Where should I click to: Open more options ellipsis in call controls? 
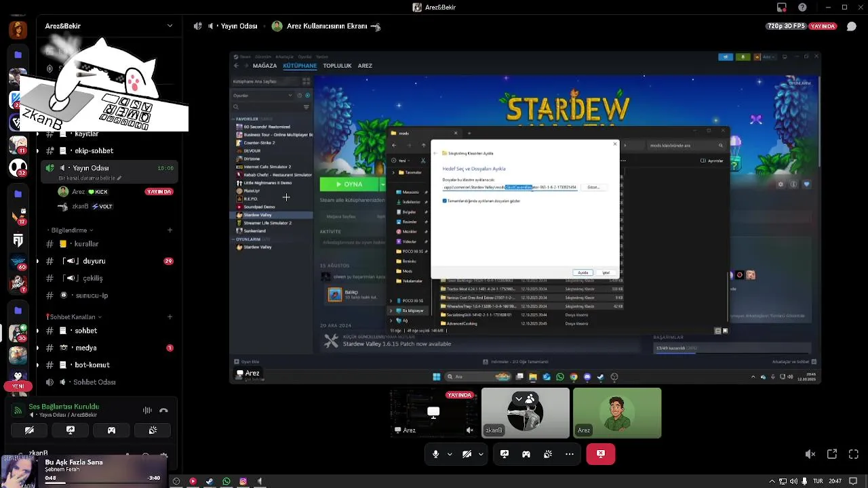[x=570, y=454]
